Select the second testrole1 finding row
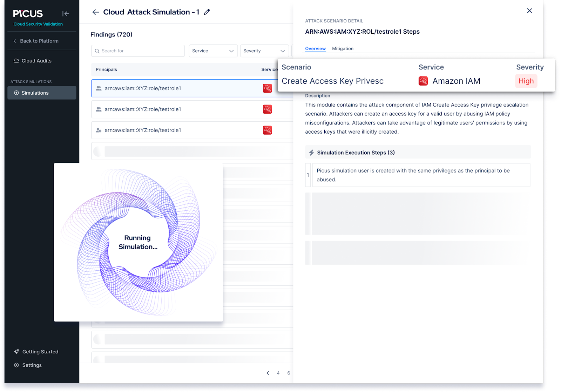Screen dimensions: 561x392 [x=175, y=109]
